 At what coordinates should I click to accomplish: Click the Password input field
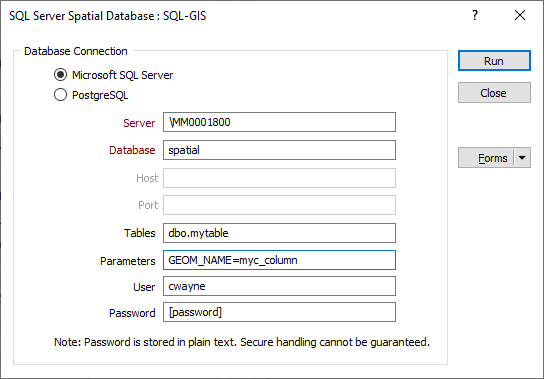point(279,312)
